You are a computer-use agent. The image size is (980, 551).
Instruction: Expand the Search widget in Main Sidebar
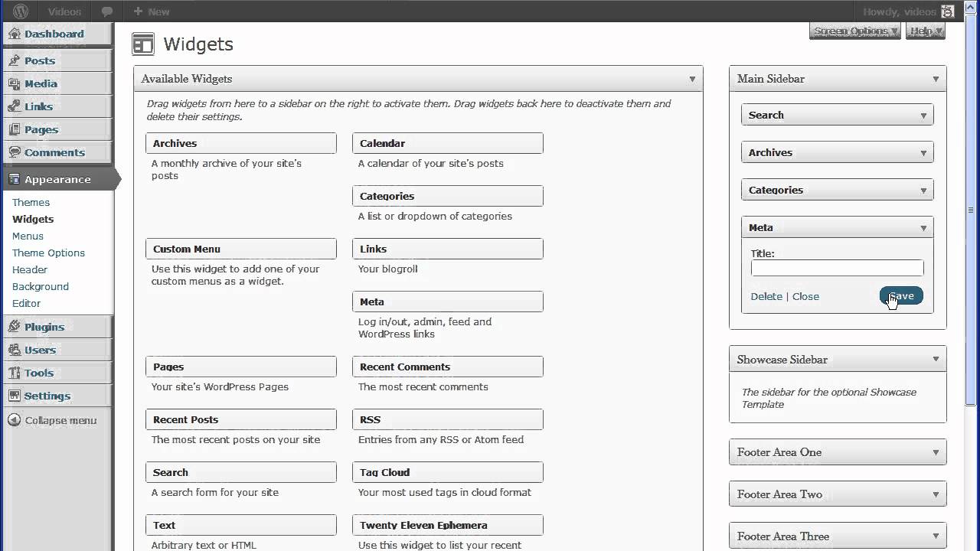click(x=923, y=116)
